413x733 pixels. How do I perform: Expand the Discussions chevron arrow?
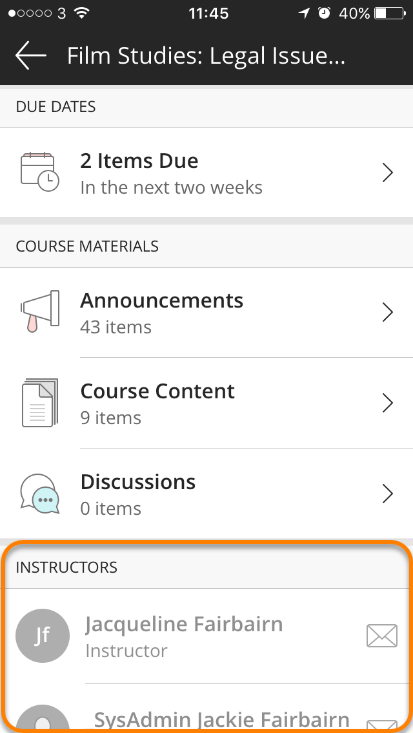pos(387,494)
